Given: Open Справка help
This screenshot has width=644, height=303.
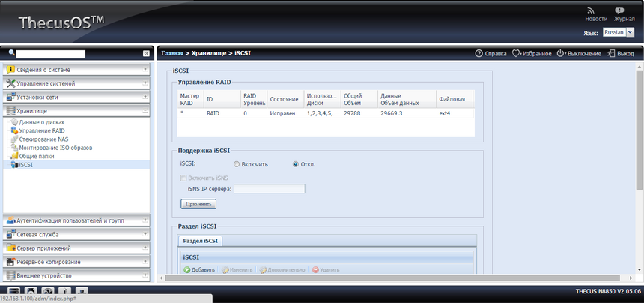Looking at the screenshot, I should click(x=490, y=54).
